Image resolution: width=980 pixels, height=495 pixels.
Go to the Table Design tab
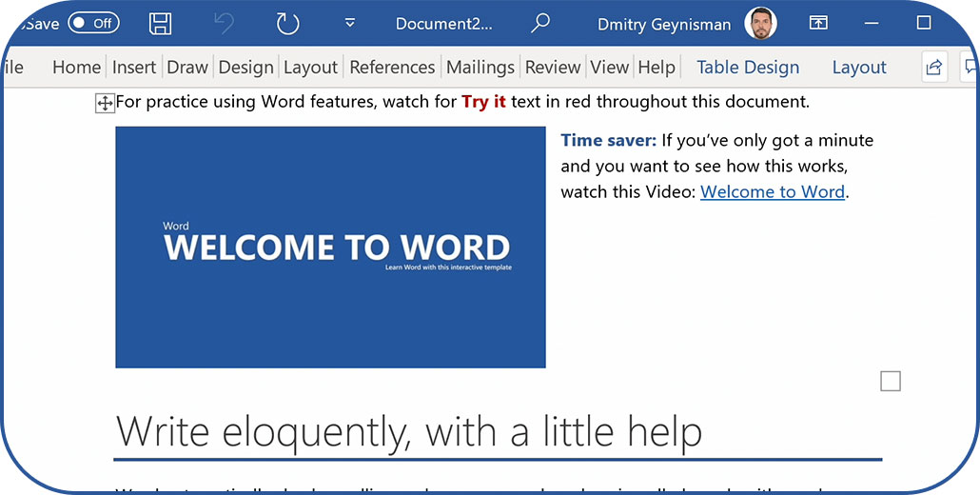tap(748, 68)
